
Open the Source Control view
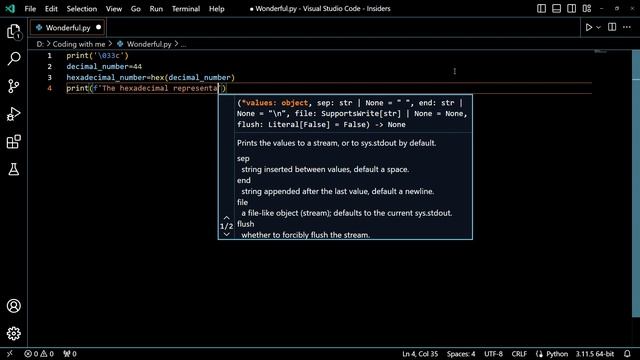coord(13,86)
